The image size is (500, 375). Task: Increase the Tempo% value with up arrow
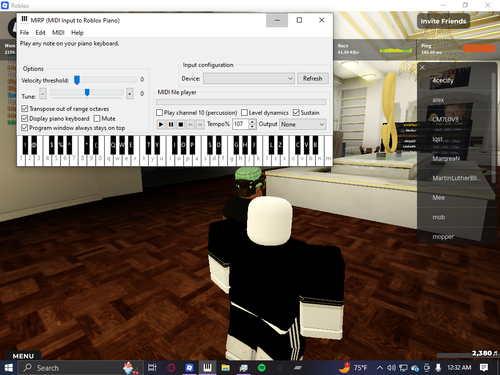[x=252, y=122]
